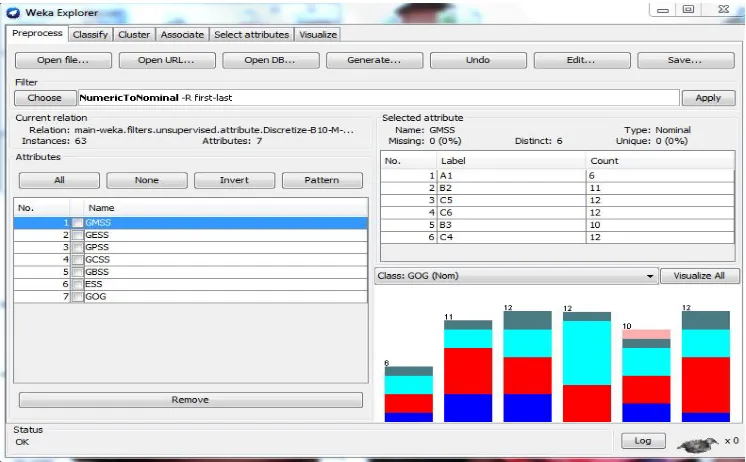Image resolution: width=746 pixels, height=462 pixels.
Task: Tick the GCSS attribute checkbox
Action: pos(77,260)
